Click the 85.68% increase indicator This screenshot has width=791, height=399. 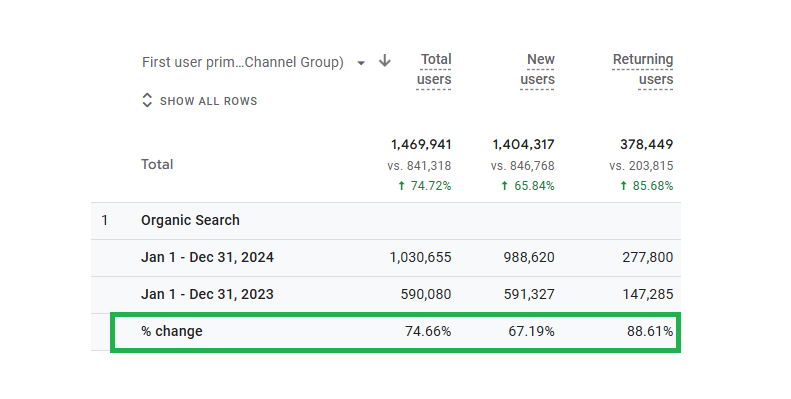[646, 186]
